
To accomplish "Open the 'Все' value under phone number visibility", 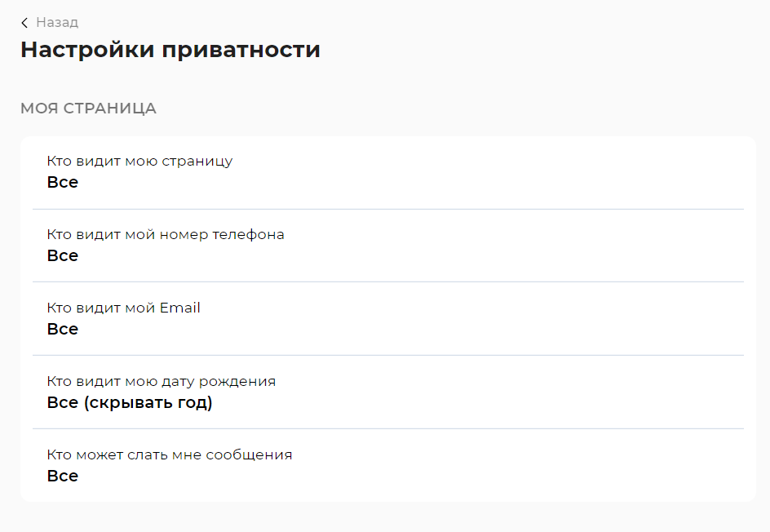I will (63, 255).
